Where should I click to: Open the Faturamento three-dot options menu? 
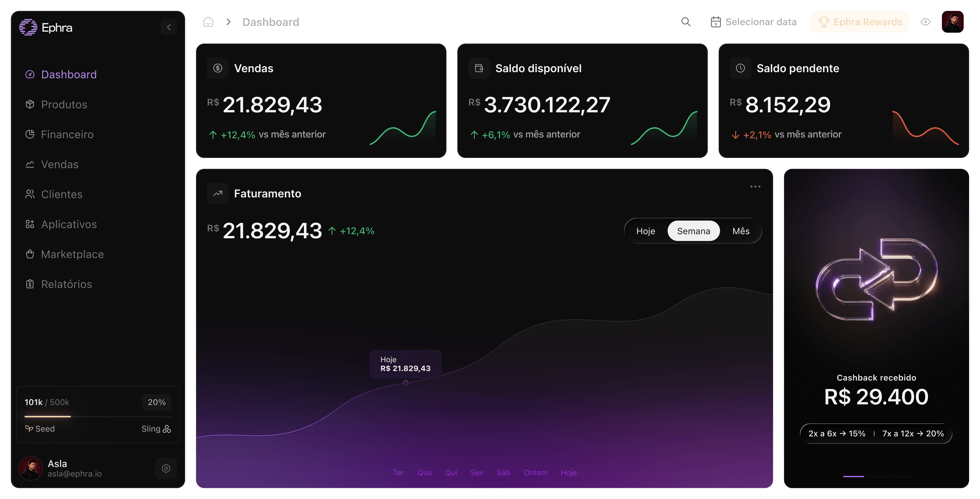click(x=755, y=187)
